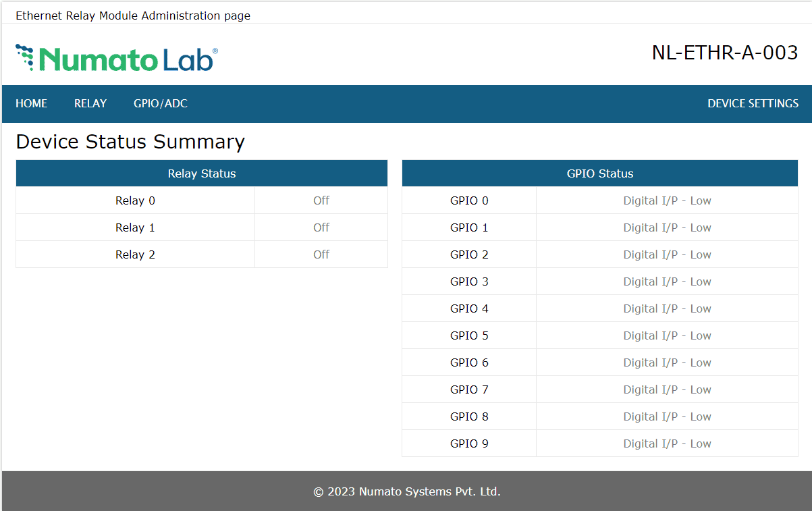
Task: Select the Relay 0 row label
Action: (x=135, y=200)
